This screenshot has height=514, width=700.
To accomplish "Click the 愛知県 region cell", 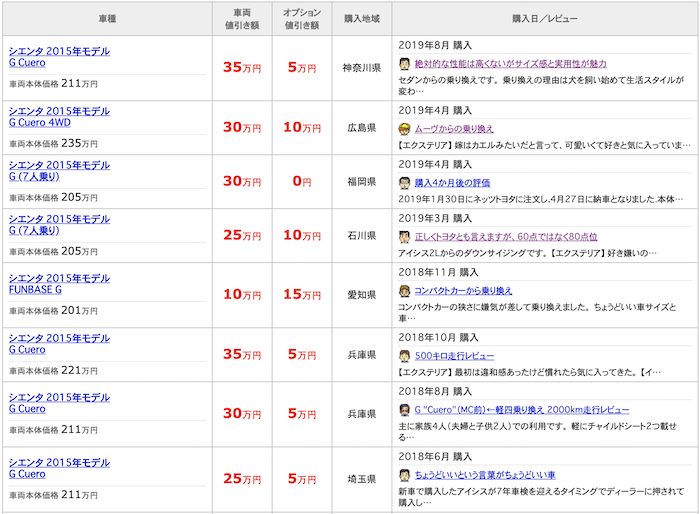I will coord(362,295).
